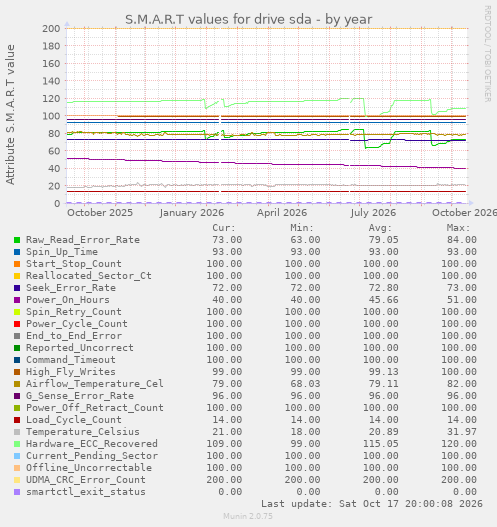The height and width of the screenshot is (527, 497).
Task: Click the Seek_Error_Rate dark blue swatch
Action: (17, 288)
